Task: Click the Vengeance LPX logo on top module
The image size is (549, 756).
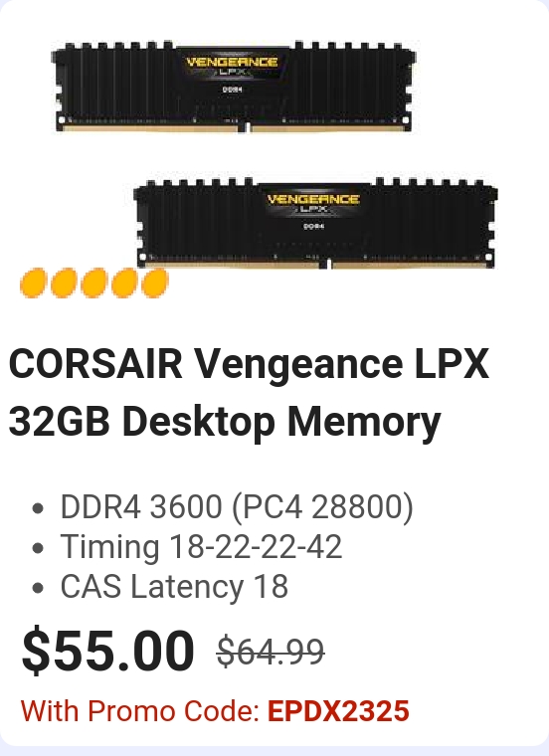Action: [232, 66]
